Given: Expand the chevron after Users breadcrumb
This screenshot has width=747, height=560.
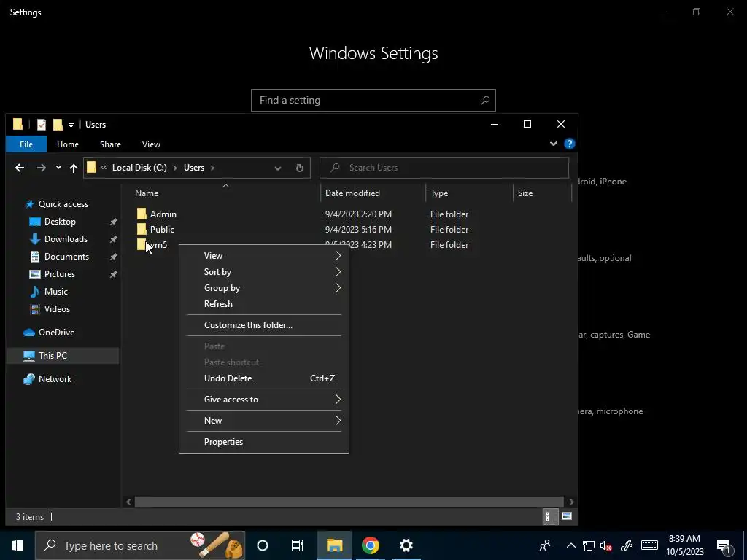Looking at the screenshot, I should [212, 168].
